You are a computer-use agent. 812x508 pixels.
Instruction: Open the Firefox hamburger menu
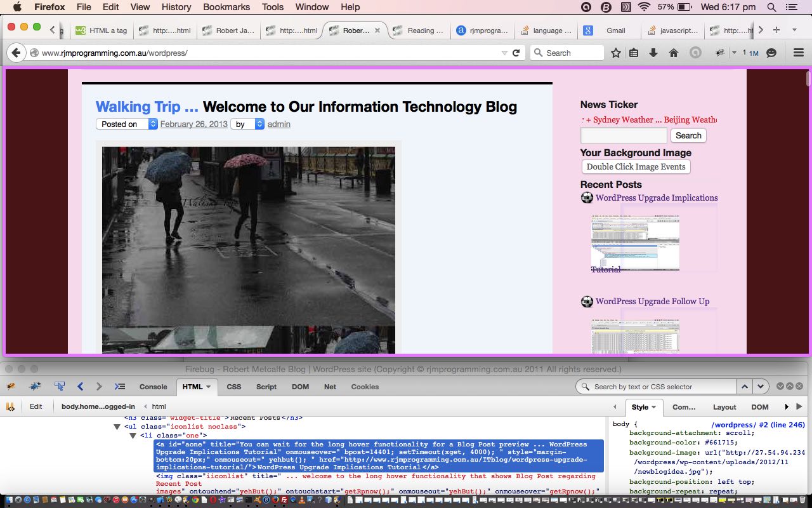(x=799, y=53)
